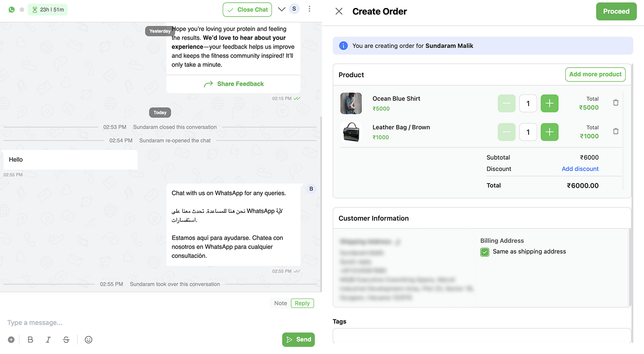Switch to the Note tab
The image size is (644, 354).
point(280,303)
